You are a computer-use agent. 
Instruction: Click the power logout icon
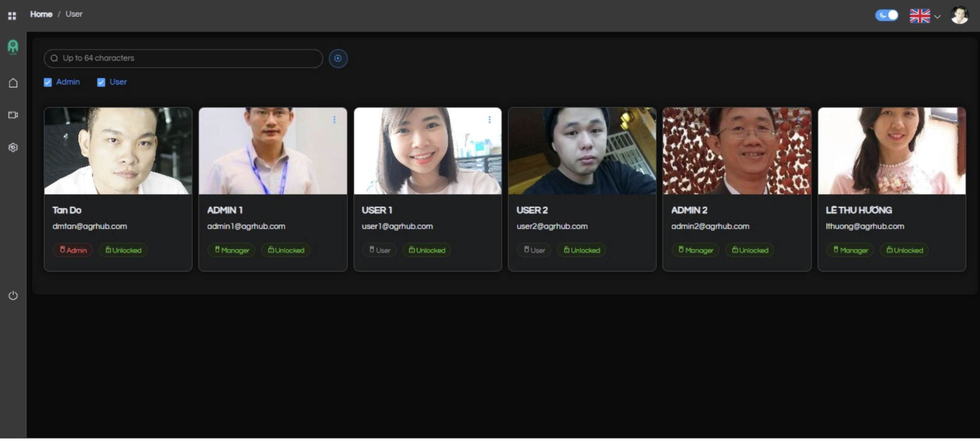click(x=13, y=295)
